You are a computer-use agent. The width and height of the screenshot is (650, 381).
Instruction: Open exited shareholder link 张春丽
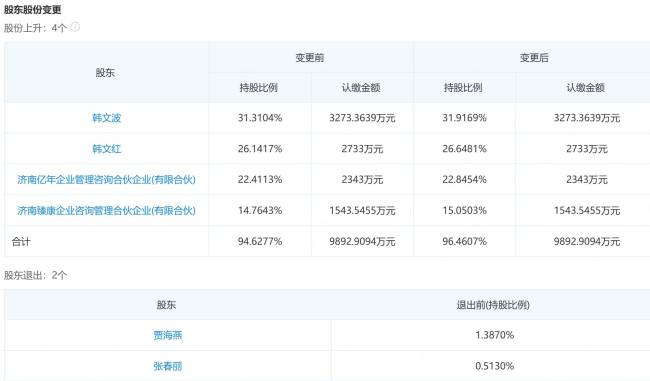(x=168, y=366)
